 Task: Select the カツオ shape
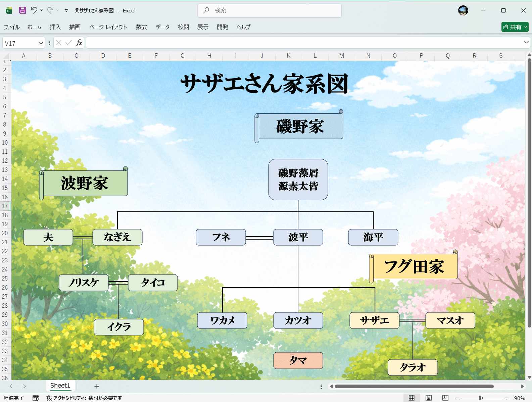coord(298,320)
